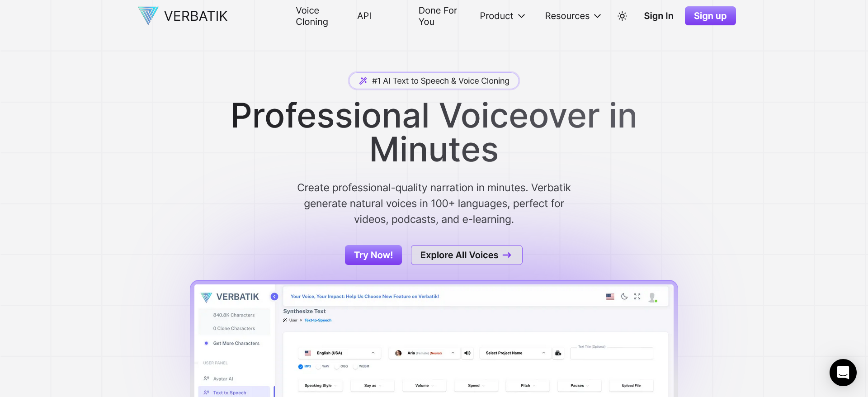Click the Synthesize Text heading
Screen dimensions: 868x397
[x=304, y=311]
